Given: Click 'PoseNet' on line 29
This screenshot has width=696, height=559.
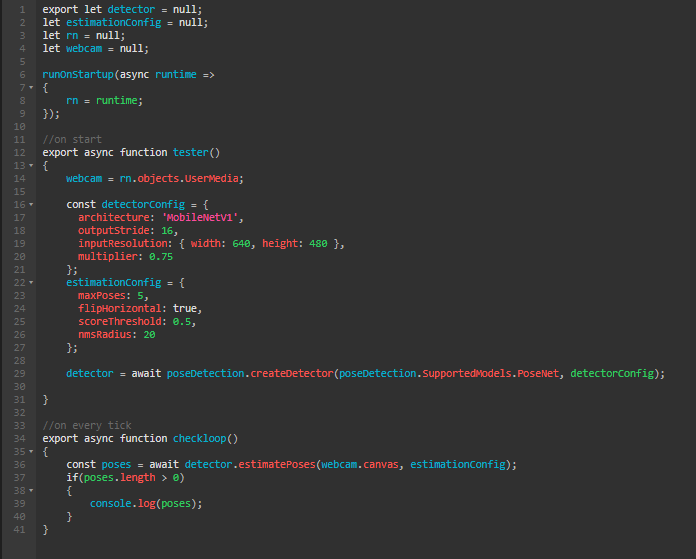Looking at the screenshot, I should click(538, 373).
